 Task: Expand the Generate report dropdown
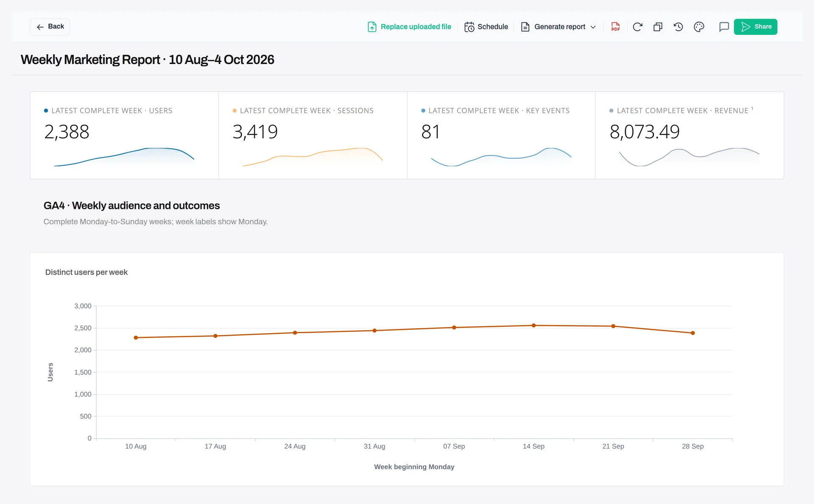[x=558, y=27]
